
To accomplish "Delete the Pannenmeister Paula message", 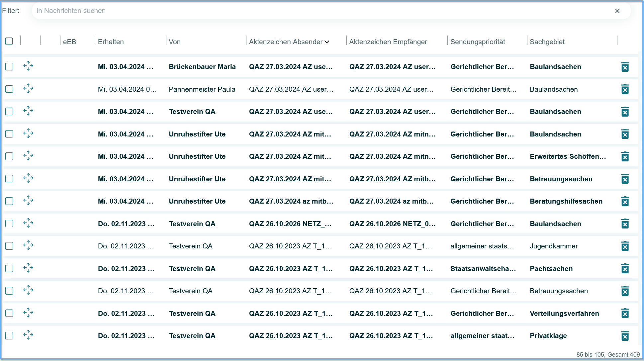I will 625,89.
